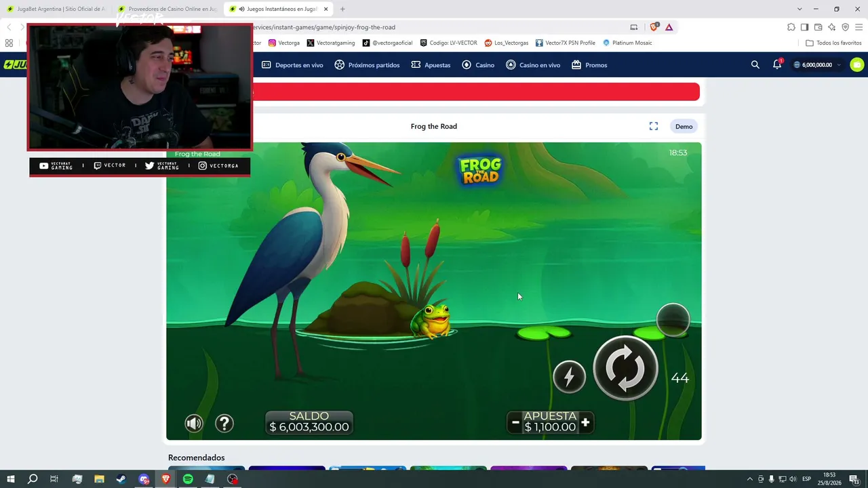The height and width of the screenshot is (488, 868).
Task: Open Casino en vivo
Action: (533, 65)
